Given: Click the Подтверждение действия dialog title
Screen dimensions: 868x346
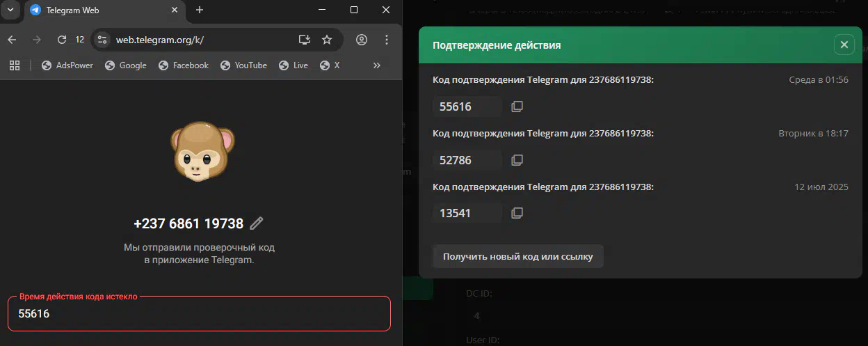Looking at the screenshot, I should click(x=497, y=45).
